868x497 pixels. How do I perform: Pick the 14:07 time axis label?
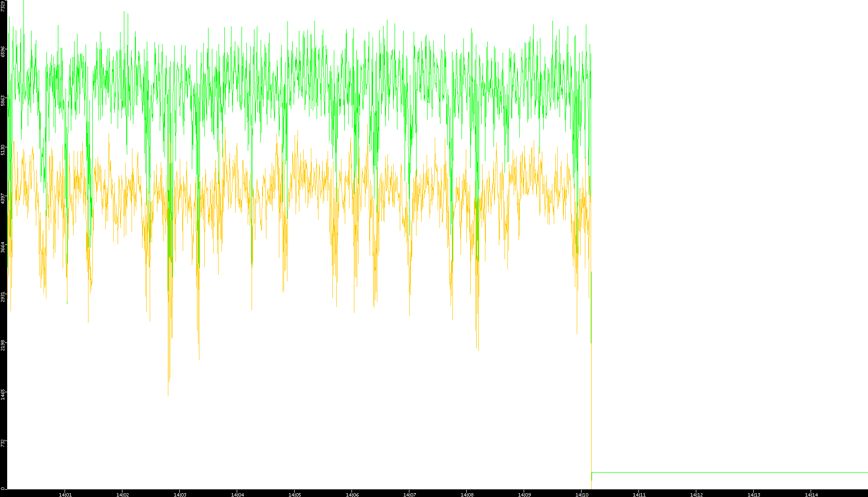pyautogui.click(x=409, y=495)
